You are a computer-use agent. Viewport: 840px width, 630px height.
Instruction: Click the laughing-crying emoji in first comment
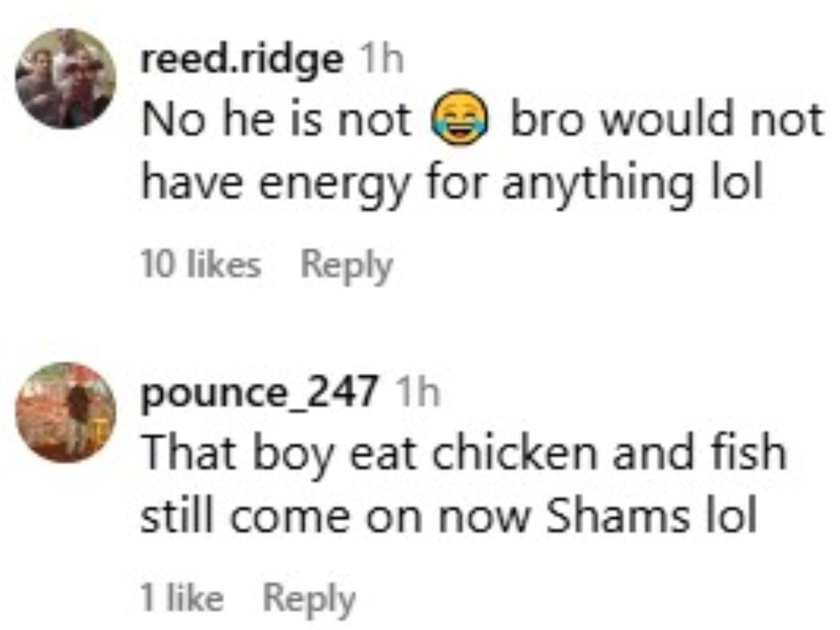[x=460, y=120]
